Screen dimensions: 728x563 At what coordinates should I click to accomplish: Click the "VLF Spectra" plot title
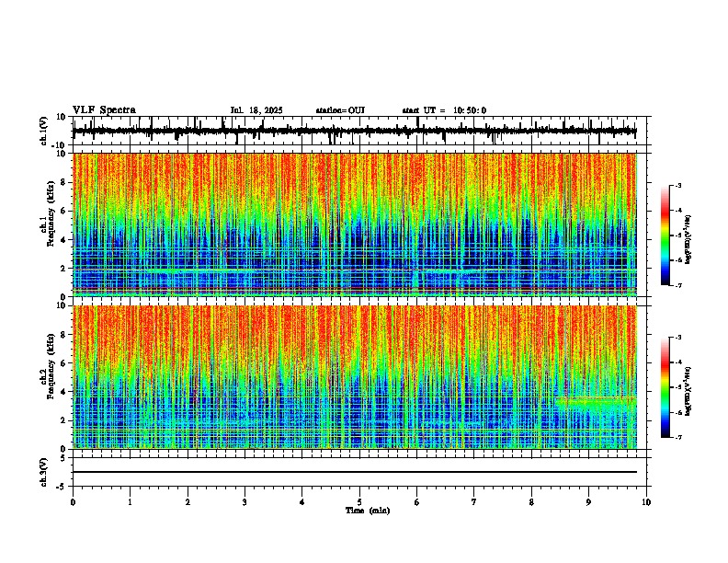click(x=104, y=110)
